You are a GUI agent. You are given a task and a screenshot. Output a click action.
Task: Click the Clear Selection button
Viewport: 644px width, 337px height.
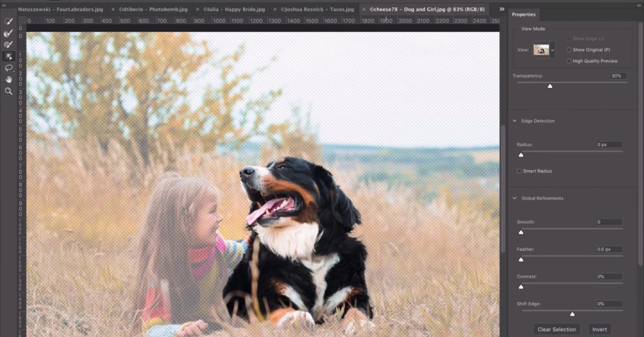click(557, 329)
